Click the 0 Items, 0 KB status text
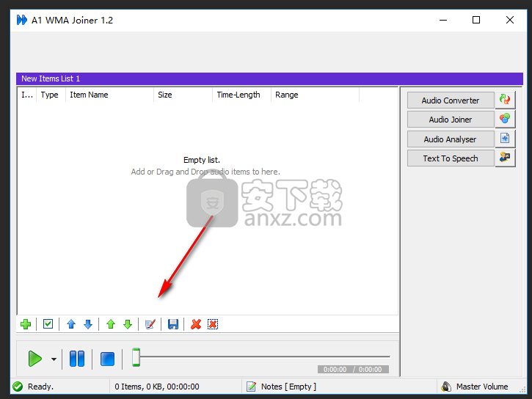Screen dimensions: 532x399 pos(157,387)
